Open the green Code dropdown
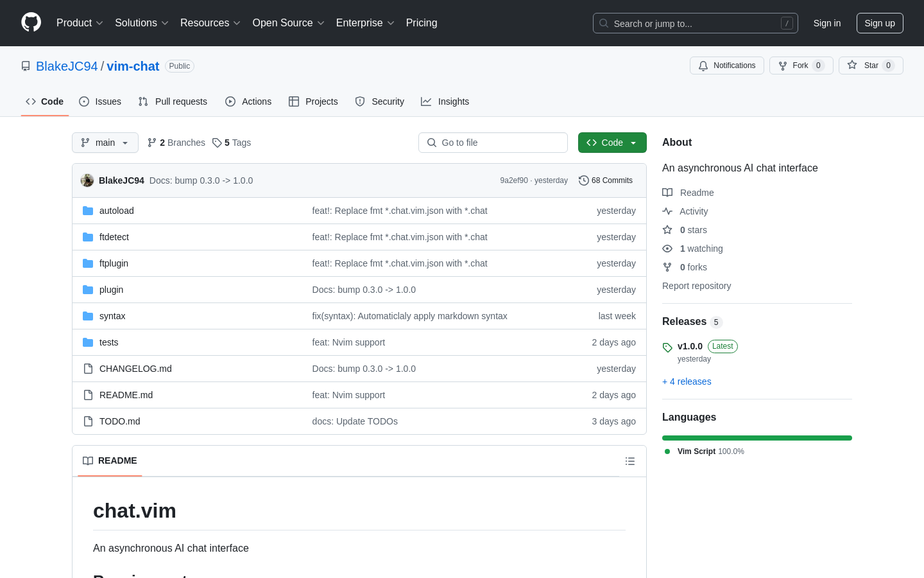Image resolution: width=924 pixels, height=578 pixels. coord(612,143)
